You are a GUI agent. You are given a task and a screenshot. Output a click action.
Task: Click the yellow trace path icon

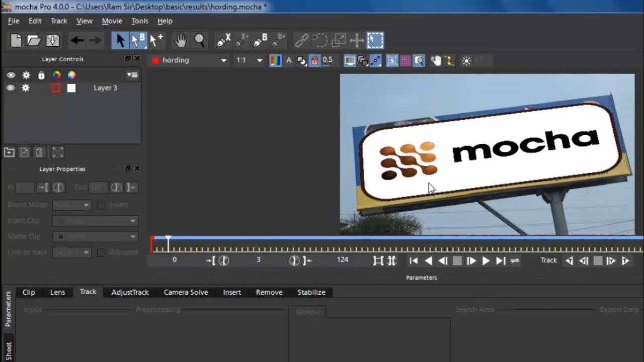[x=449, y=61]
